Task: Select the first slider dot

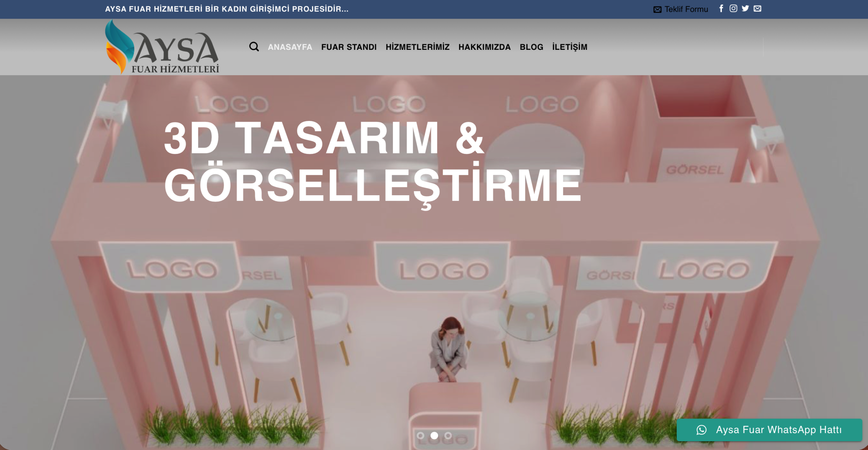Action: point(420,435)
